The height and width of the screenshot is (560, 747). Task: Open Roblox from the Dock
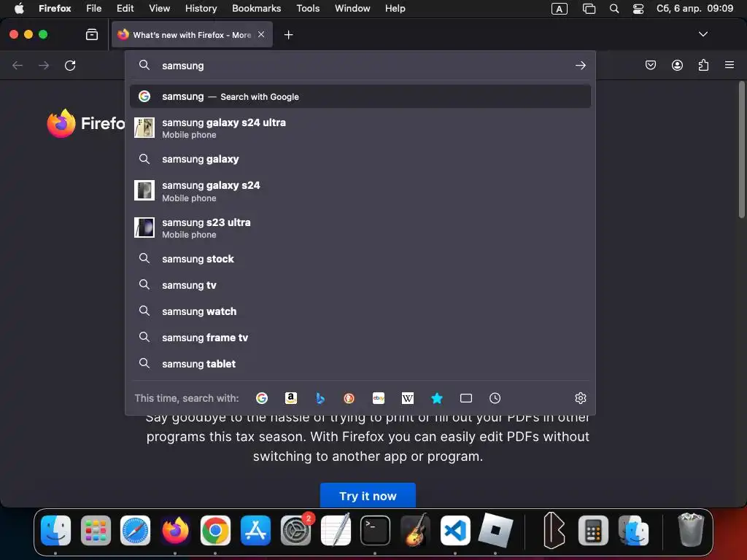point(495,530)
